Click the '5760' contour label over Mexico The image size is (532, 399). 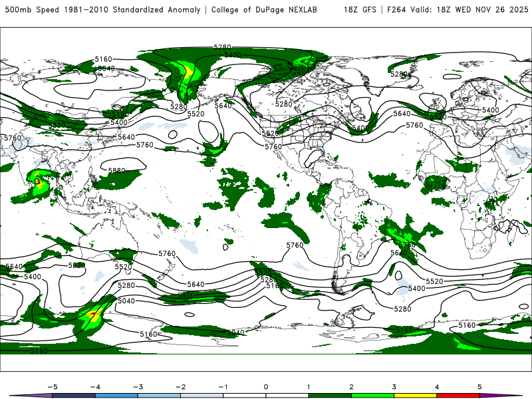(x=273, y=146)
